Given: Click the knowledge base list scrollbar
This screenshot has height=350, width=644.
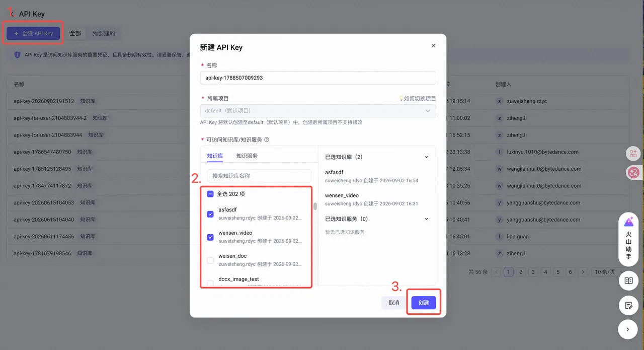Looking at the screenshot, I should click(x=315, y=206).
